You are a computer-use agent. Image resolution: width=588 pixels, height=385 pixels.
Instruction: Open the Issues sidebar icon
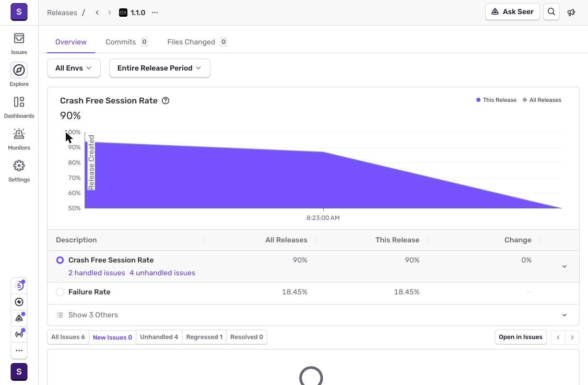point(19,38)
